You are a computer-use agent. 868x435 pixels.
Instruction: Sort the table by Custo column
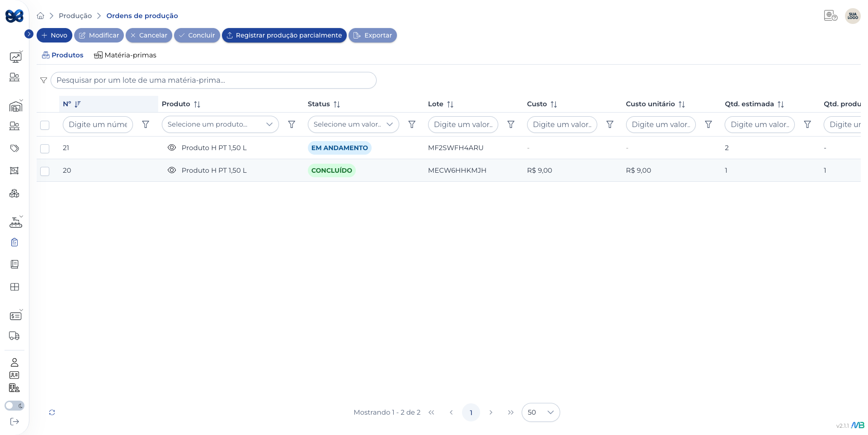pos(553,104)
